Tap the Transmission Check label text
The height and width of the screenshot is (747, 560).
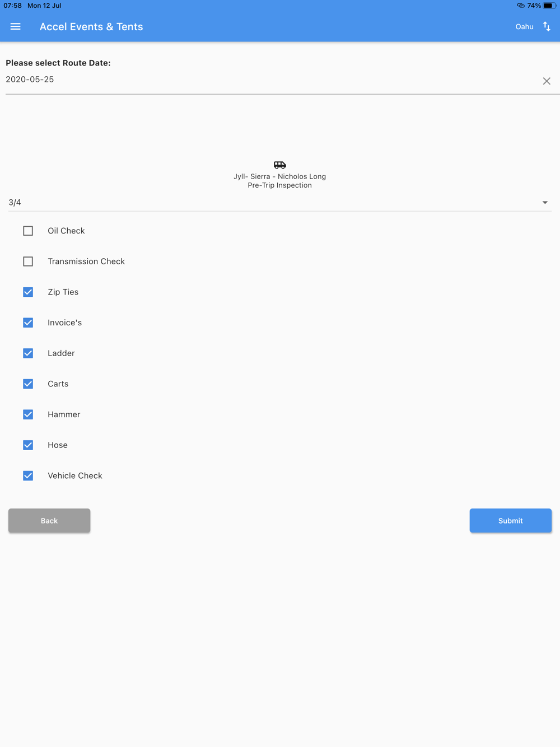[86, 262]
